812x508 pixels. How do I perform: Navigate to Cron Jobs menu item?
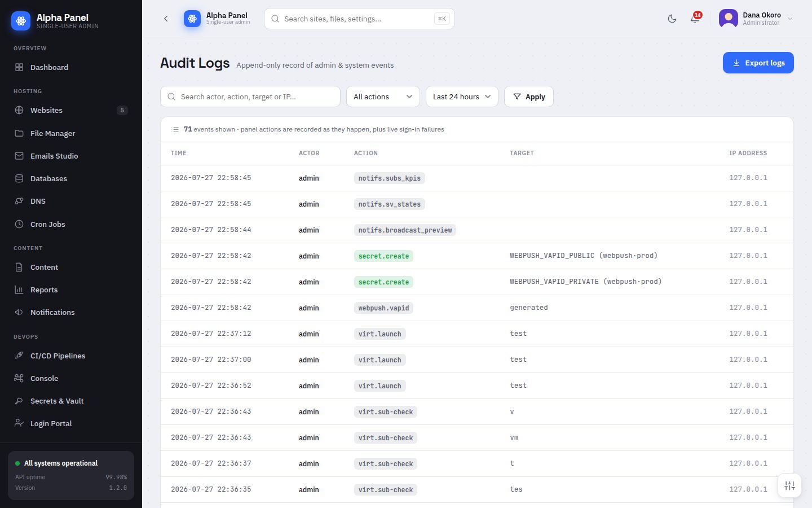(x=71, y=224)
